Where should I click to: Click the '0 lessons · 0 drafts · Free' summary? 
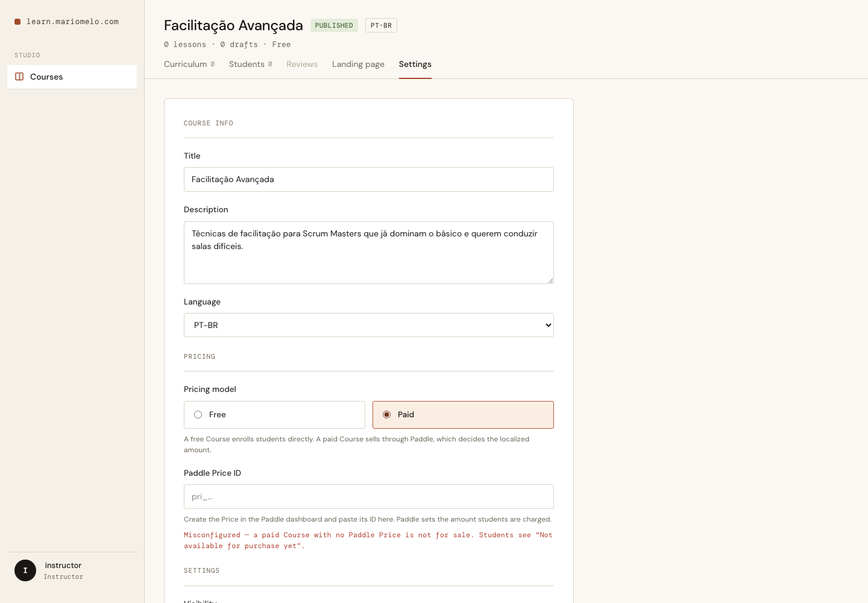[227, 45]
